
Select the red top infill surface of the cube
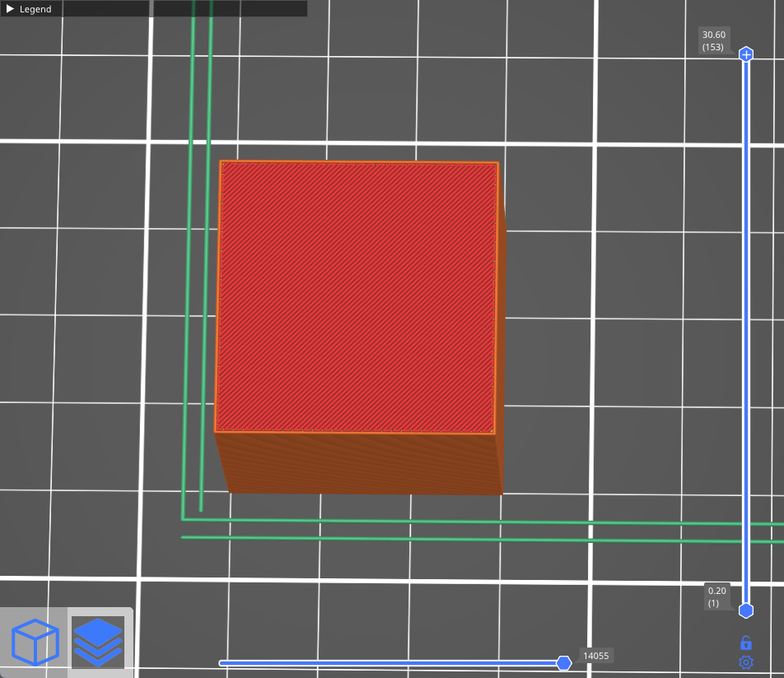(x=354, y=297)
